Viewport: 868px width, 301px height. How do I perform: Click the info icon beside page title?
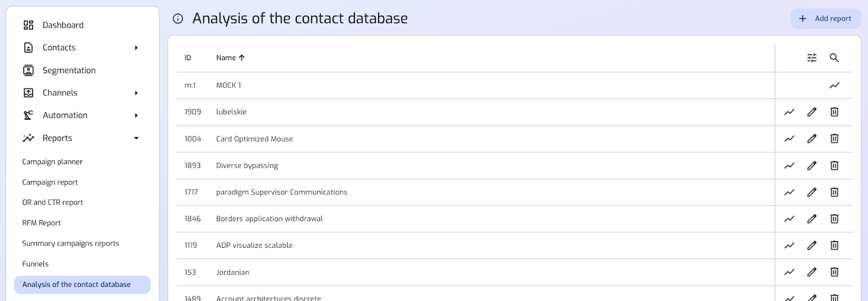178,18
